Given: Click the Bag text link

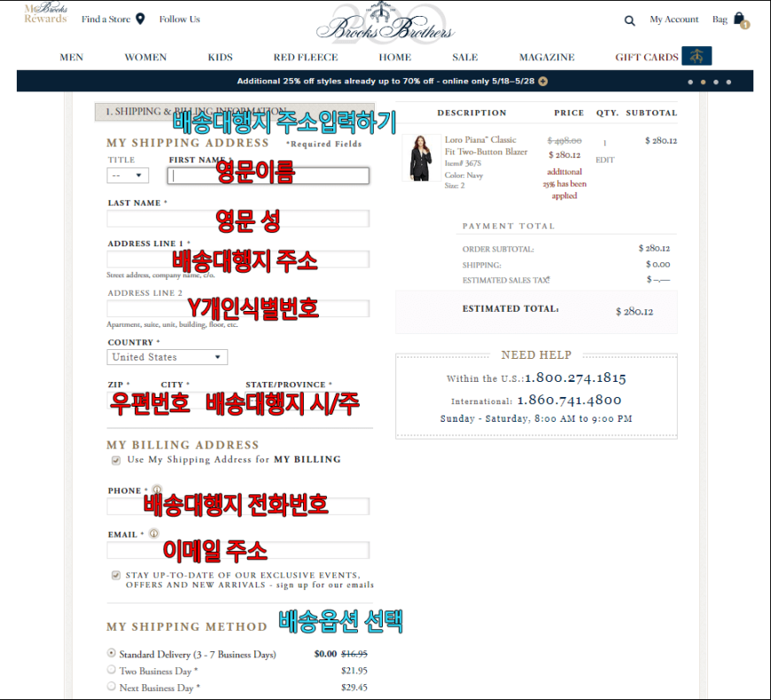Looking at the screenshot, I should tap(720, 19).
